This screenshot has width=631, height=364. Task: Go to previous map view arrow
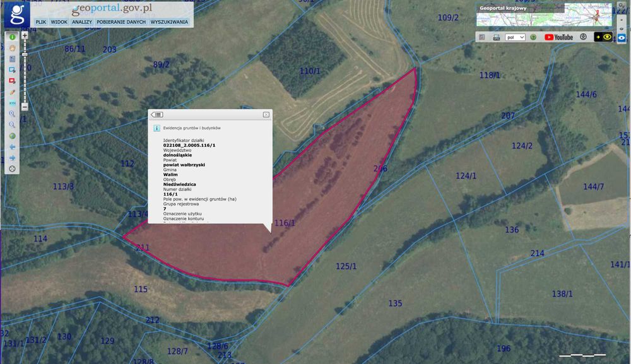point(12,147)
